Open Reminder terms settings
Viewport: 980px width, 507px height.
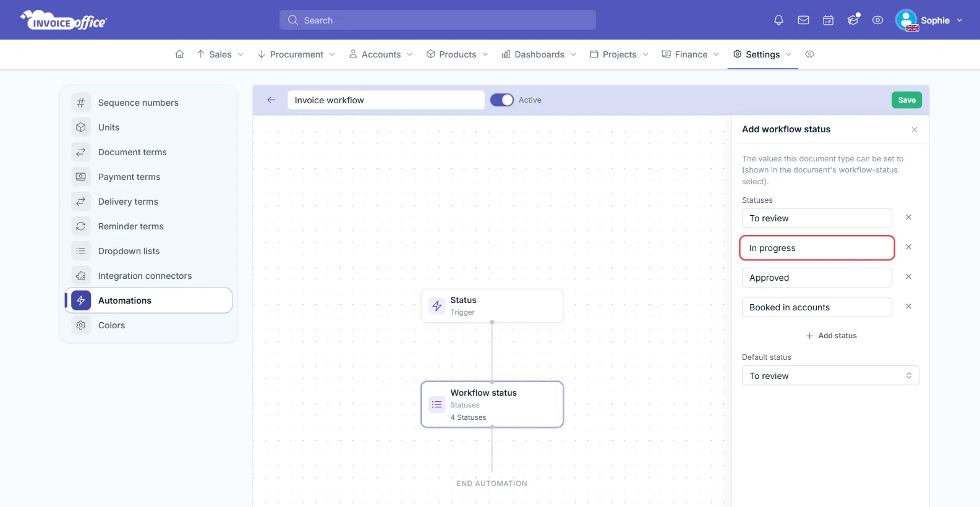point(148,226)
